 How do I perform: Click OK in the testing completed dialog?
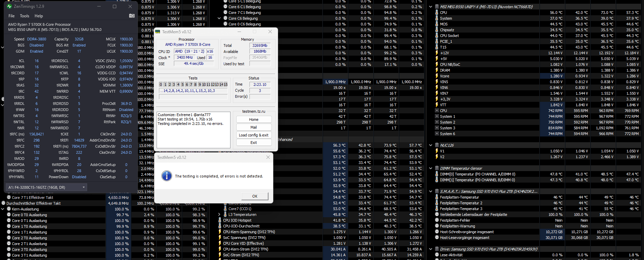pyautogui.click(x=255, y=196)
